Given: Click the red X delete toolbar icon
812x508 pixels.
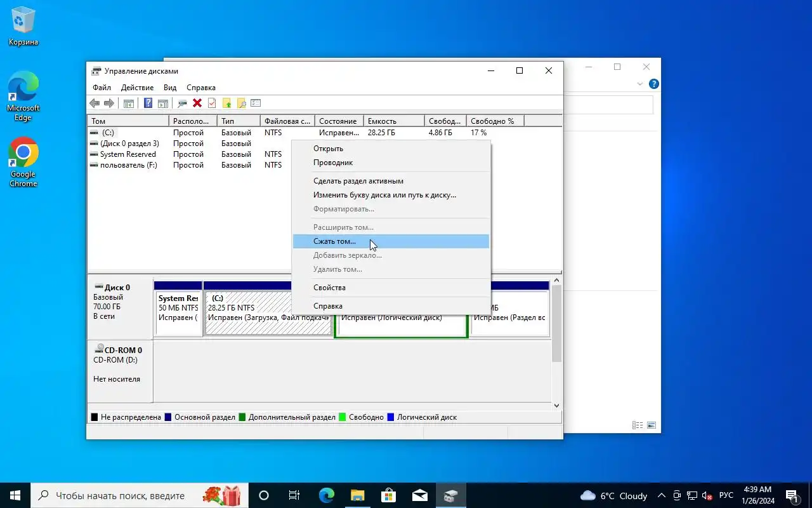Looking at the screenshot, I should (197, 104).
